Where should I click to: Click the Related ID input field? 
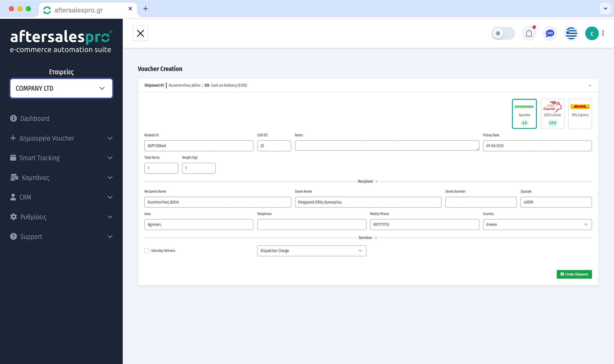click(x=199, y=146)
